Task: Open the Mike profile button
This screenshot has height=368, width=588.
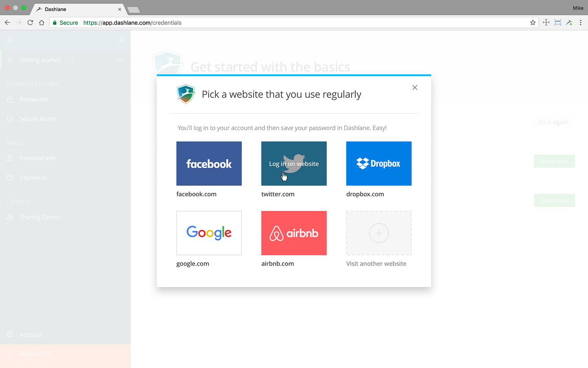Action: 578,8
